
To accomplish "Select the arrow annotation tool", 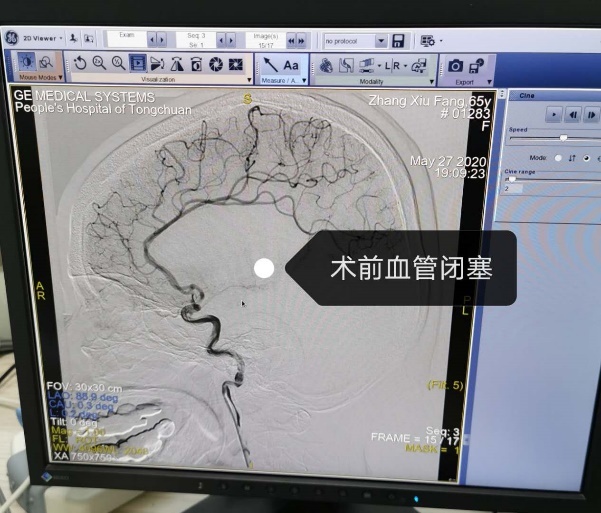I will 271,64.
